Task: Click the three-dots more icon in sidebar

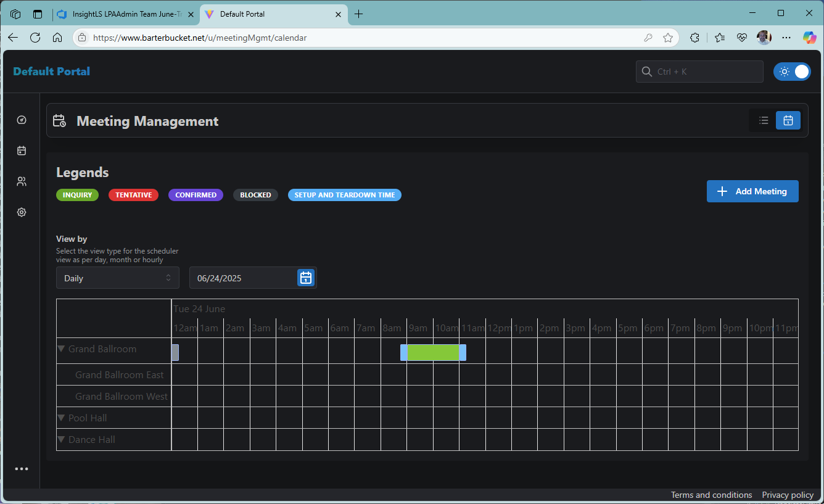Action: (x=22, y=469)
